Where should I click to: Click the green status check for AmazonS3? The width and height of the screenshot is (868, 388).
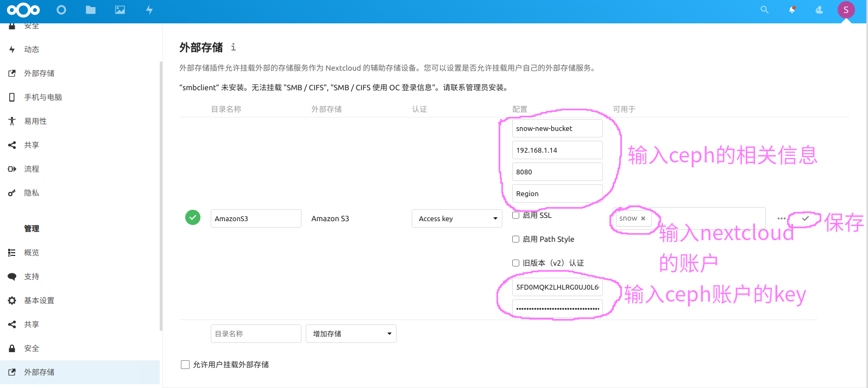(x=193, y=217)
